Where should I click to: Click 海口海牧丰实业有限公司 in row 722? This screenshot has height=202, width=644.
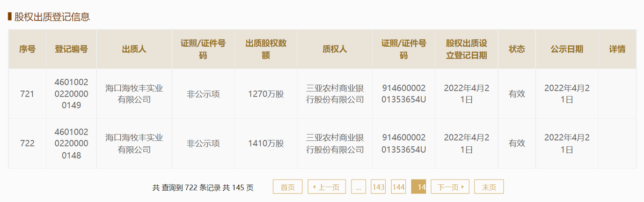pyautogui.click(x=134, y=143)
